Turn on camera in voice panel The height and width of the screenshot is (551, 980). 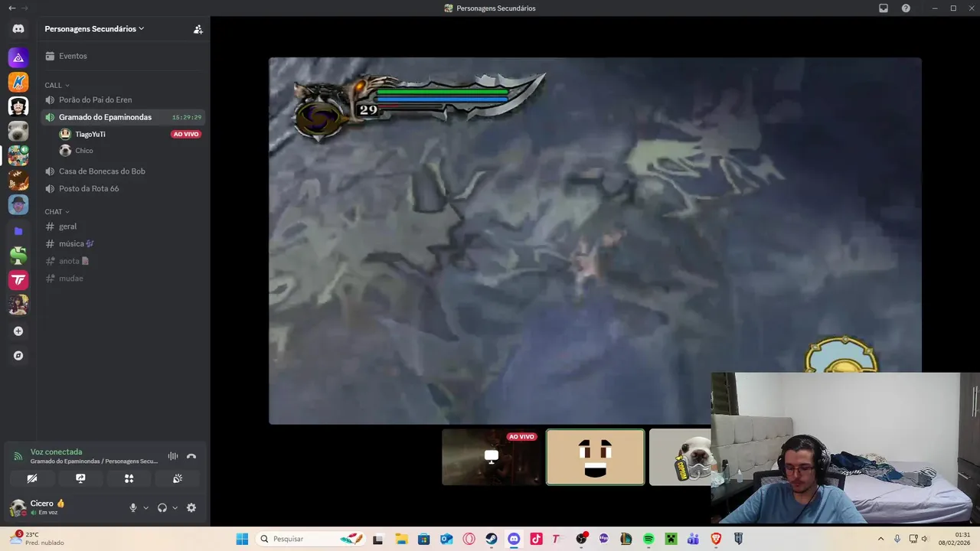pyautogui.click(x=32, y=478)
